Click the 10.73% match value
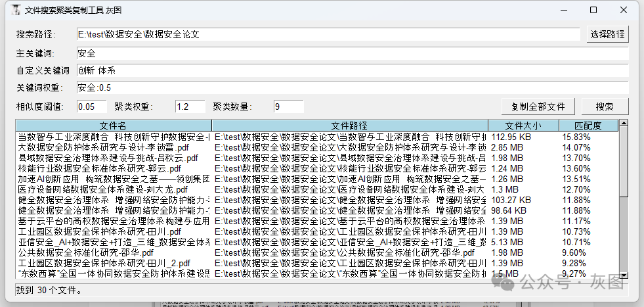Image resolution: width=644 pixels, height=307 pixels. (x=576, y=231)
